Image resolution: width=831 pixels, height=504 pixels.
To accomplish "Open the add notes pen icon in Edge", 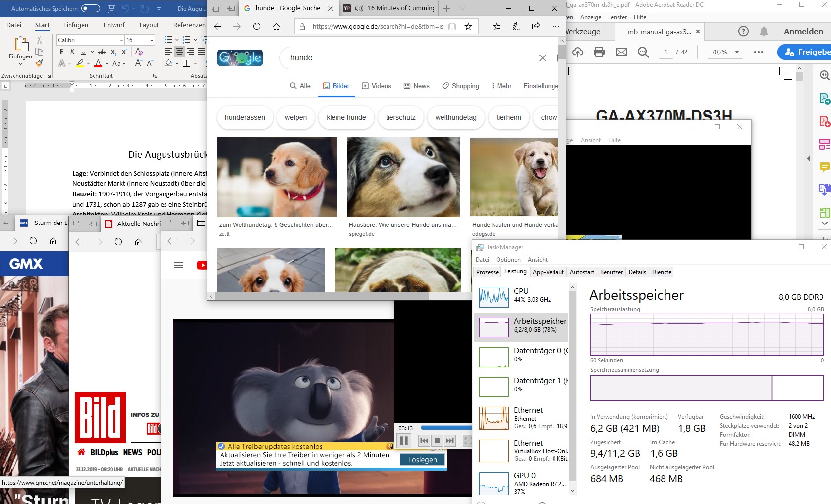I will click(x=516, y=26).
